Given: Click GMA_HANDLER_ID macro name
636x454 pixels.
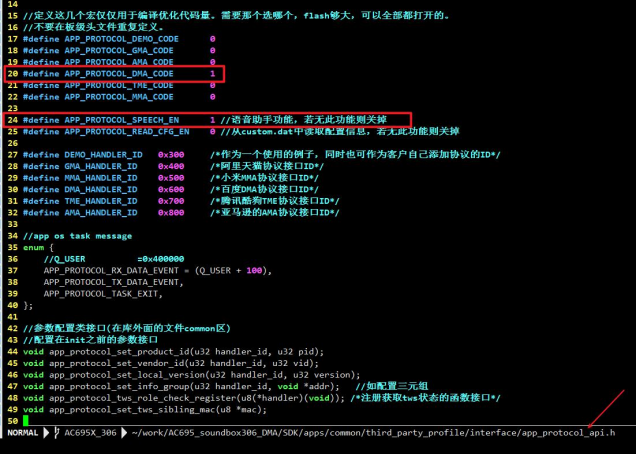Looking at the screenshot, I should 101,166.
